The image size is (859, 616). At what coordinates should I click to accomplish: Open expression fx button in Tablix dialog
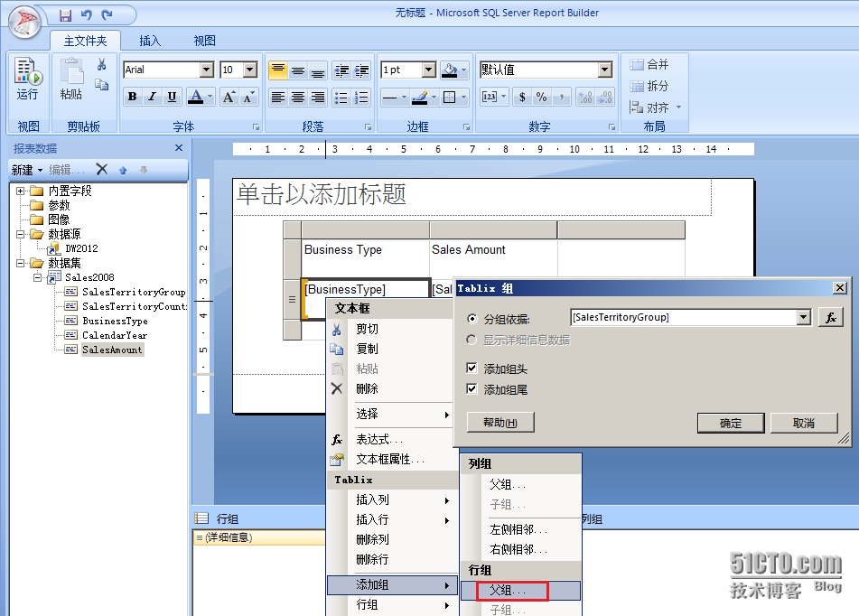click(x=830, y=317)
